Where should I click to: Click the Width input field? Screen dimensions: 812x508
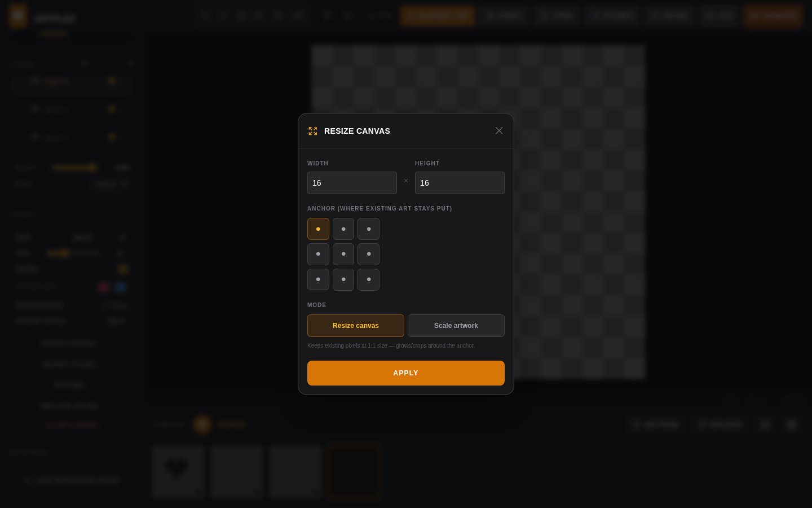pos(352,183)
